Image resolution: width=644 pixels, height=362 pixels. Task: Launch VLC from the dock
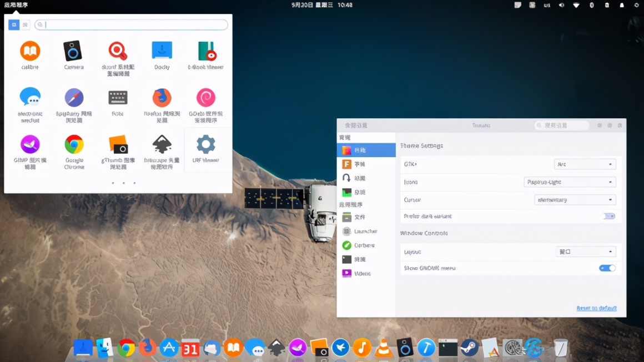[x=384, y=348]
